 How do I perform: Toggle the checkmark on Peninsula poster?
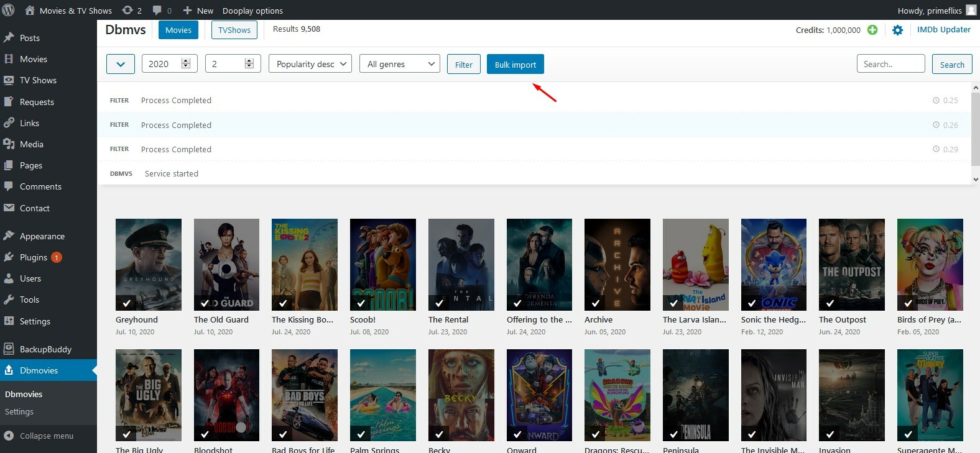[673, 434]
